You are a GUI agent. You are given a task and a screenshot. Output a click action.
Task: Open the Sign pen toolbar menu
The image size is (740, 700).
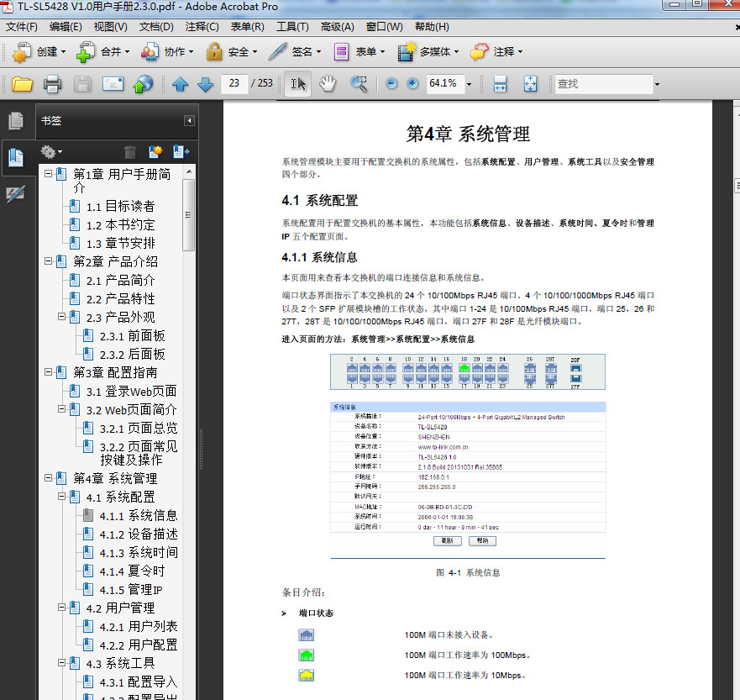(295, 52)
